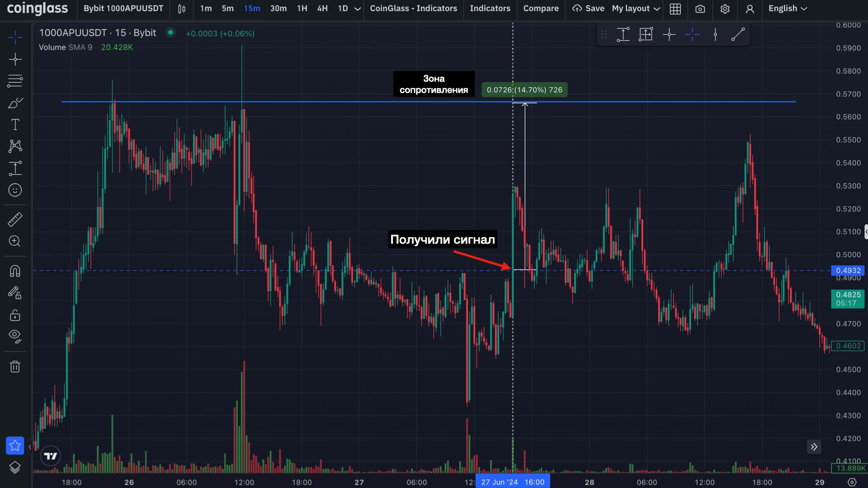
Task: Open the emoji icons tool
Action: pos(15,190)
